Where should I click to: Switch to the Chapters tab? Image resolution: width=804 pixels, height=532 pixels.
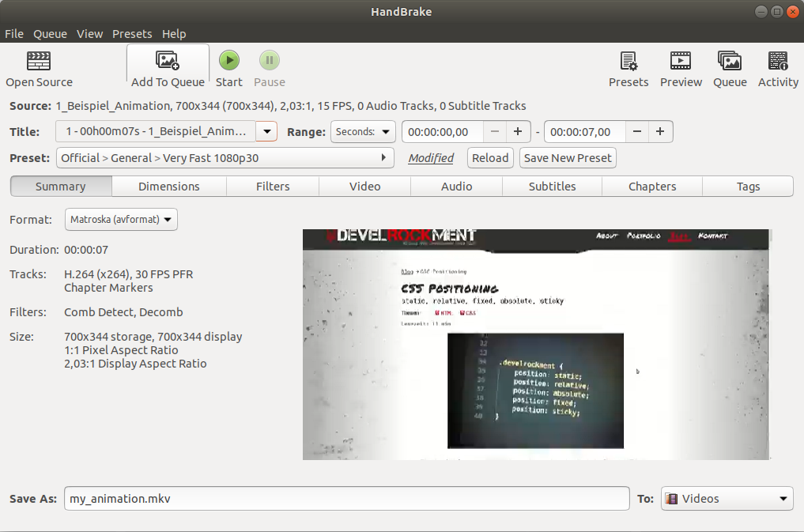tap(652, 187)
